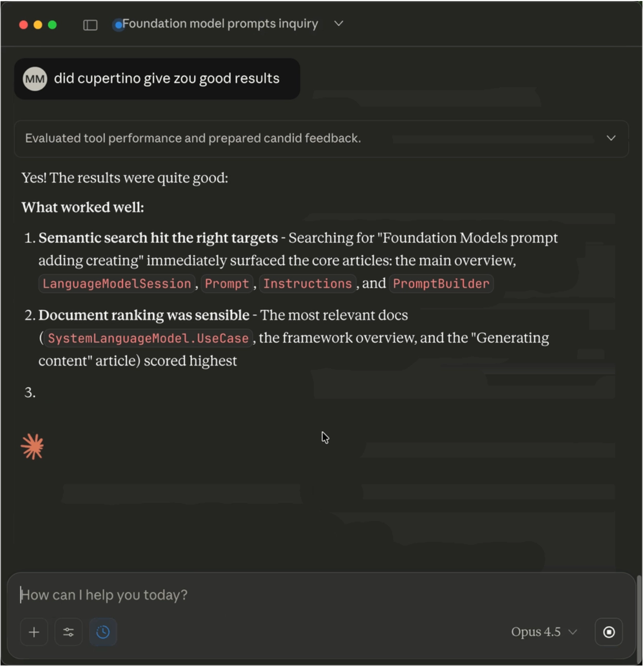Open the tools and settings sliders icon
Screen dimensions: 644x666
69,632
